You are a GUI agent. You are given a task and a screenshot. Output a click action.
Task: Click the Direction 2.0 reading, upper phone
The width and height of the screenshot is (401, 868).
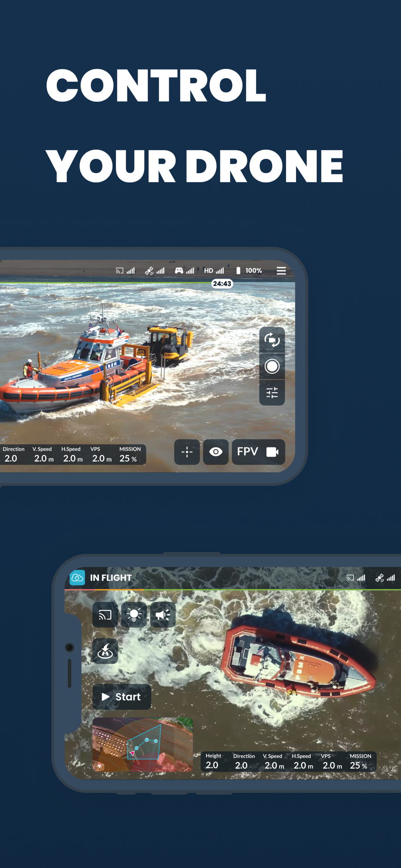[13, 454]
